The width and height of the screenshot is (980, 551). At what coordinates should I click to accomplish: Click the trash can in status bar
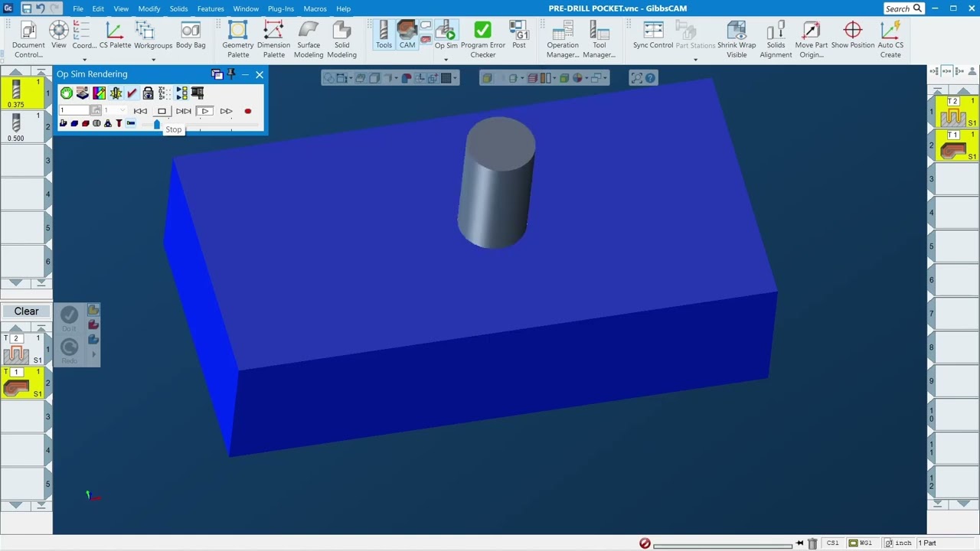point(812,543)
